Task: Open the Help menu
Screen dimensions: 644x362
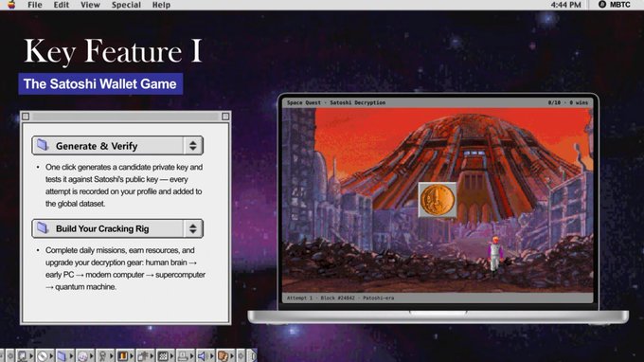Action: 161,5
